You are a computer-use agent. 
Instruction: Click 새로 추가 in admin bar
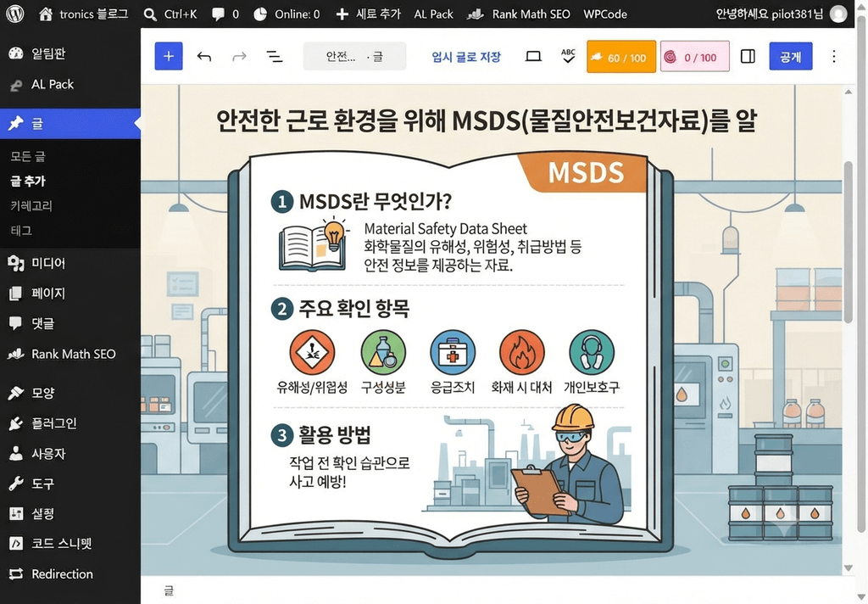point(368,14)
